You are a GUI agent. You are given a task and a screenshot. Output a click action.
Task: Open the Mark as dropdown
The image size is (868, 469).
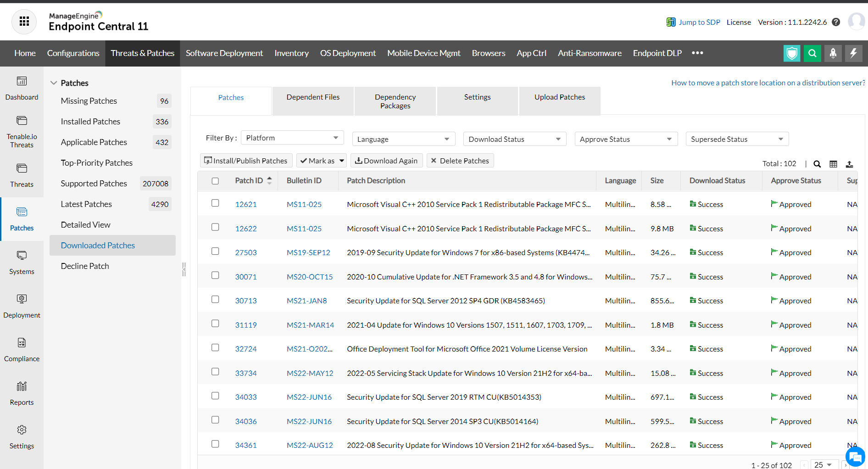(x=322, y=161)
